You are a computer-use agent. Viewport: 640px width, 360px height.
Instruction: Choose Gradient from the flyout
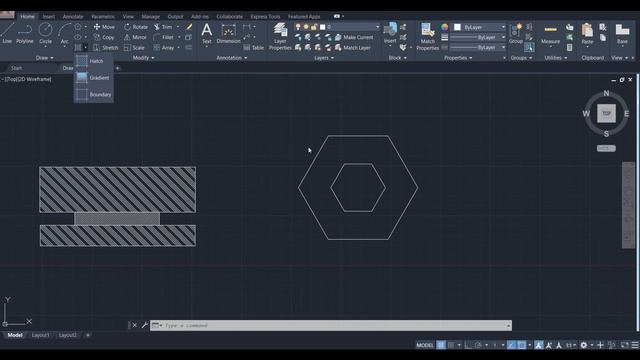[93, 78]
